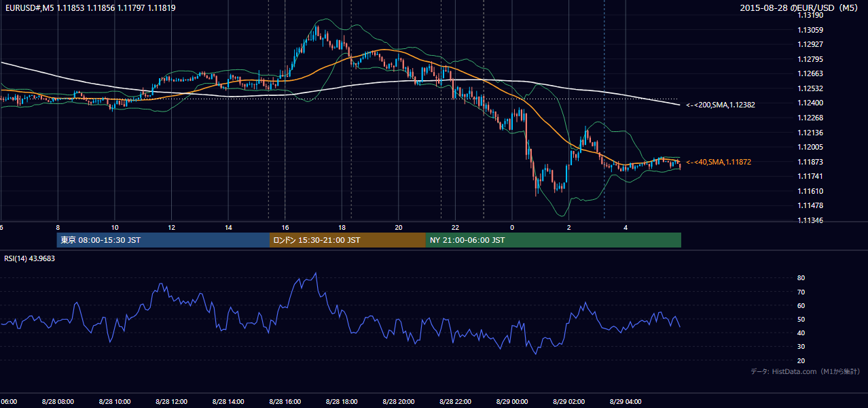Image resolution: width=868 pixels, height=408 pixels.
Task: Click hour label 14 under the price chart
Action: 229,228
